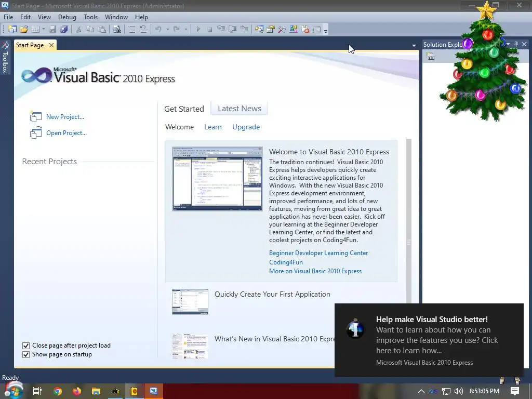Image resolution: width=532 pixels, height=399 pixels.
Task: Open the Debug menu
Action: 67,17
